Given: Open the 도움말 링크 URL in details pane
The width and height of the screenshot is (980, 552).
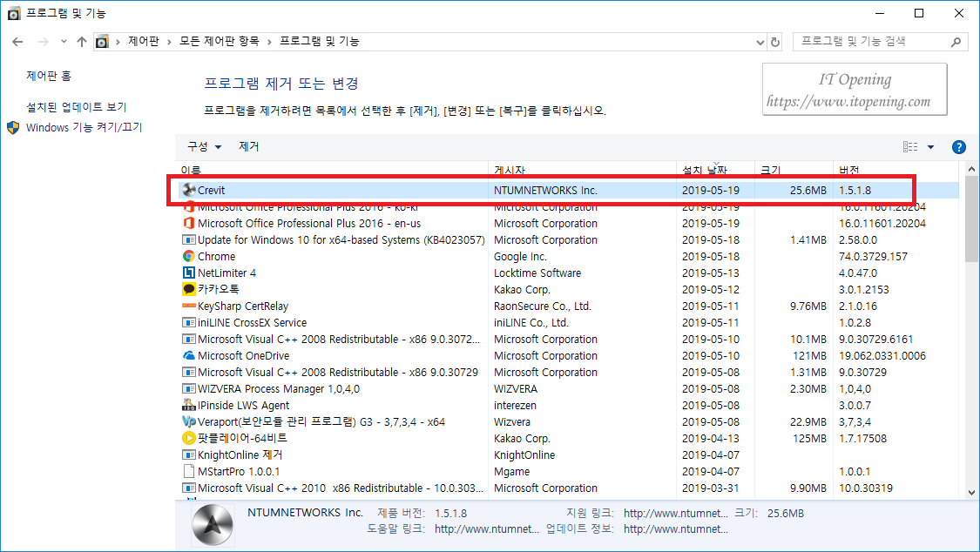Looking at the screenshot, I should pyautogui.click(x=486, y=529).
